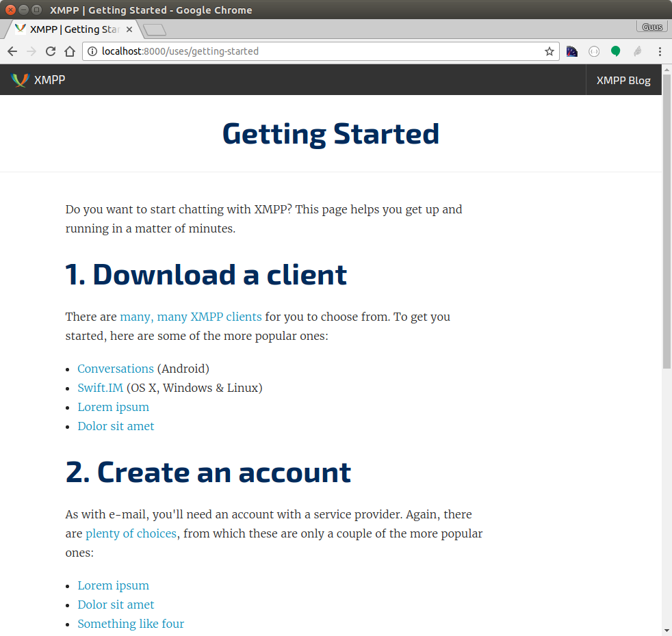Image resolution: width=672 pixels, height=636 pixels.
Task: Click the XMPP brand name in navbar
Action: tap(50, 80)
